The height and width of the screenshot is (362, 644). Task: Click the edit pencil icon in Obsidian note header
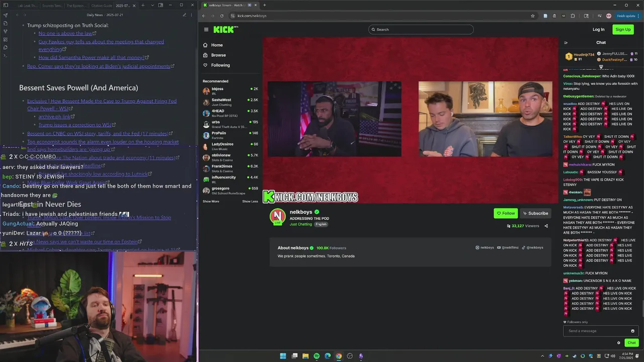click(185, 15)
